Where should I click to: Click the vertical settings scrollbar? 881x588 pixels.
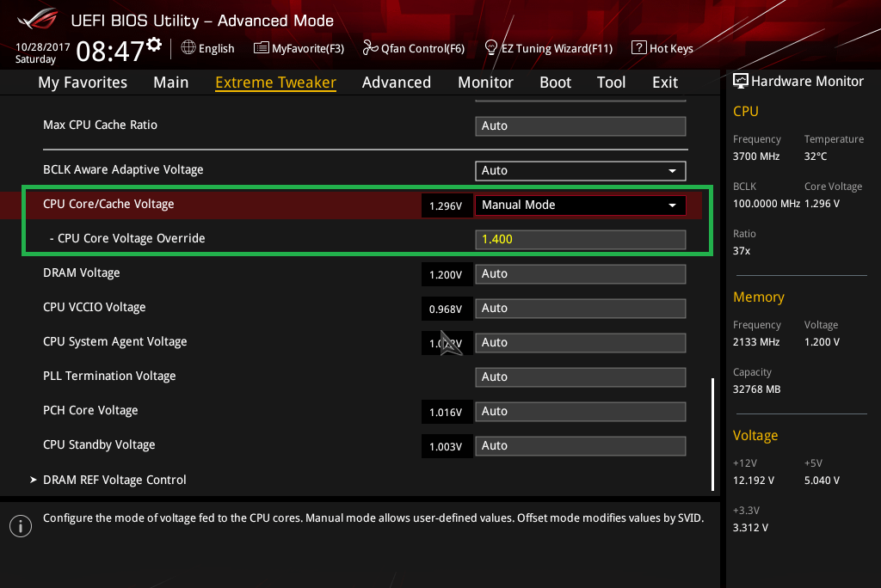coord(713,434)
